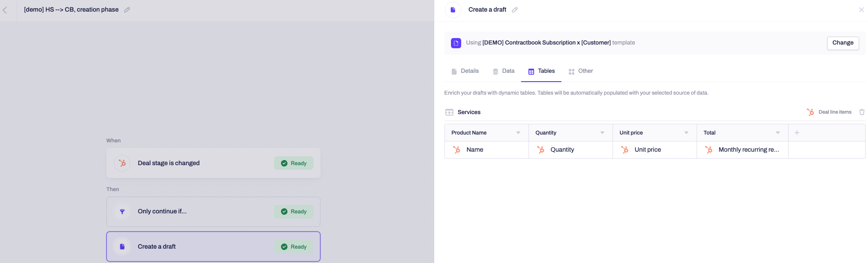Select the Monthly recurring revenue cell
This screenshot has height=263, width=868.
click(743, 150)
